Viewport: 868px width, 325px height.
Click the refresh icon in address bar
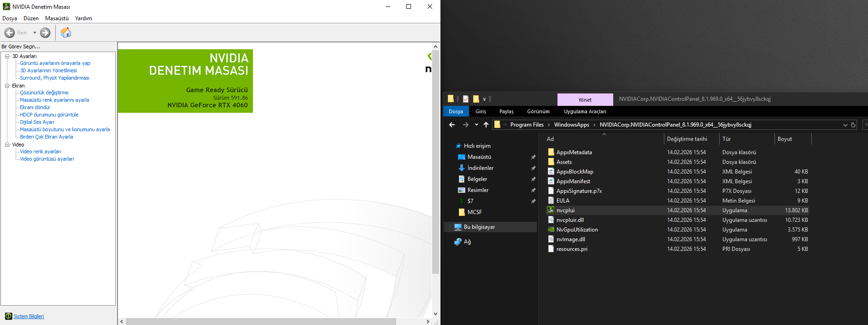click(x=853, y=125)
